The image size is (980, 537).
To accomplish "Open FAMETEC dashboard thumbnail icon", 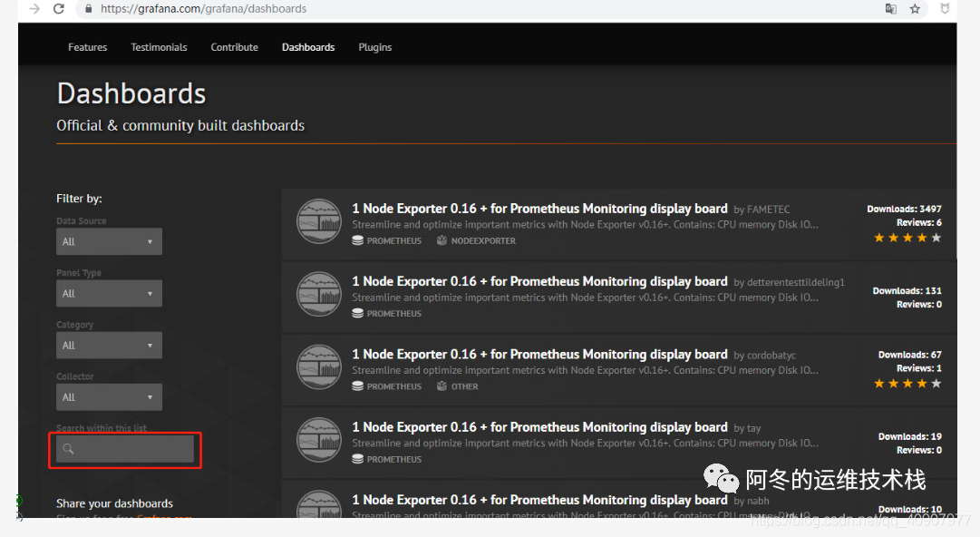I will pyautogui.click(x=319, y=221).
